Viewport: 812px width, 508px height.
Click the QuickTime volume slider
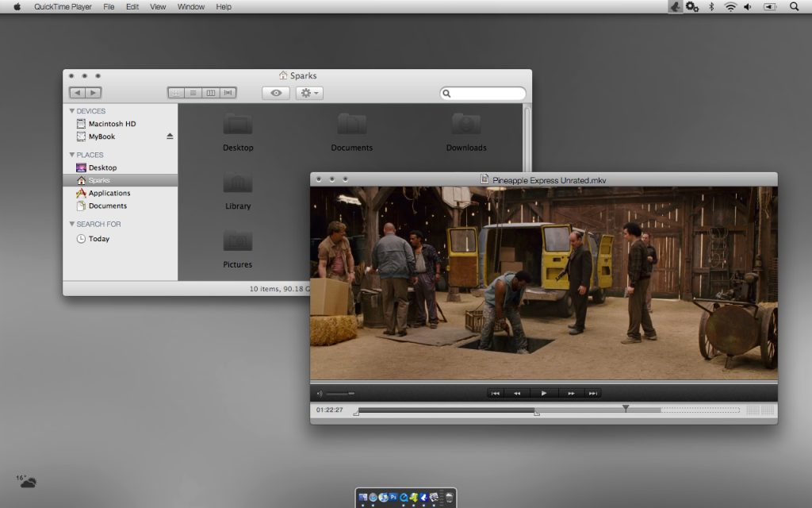[x=339, y=394]
